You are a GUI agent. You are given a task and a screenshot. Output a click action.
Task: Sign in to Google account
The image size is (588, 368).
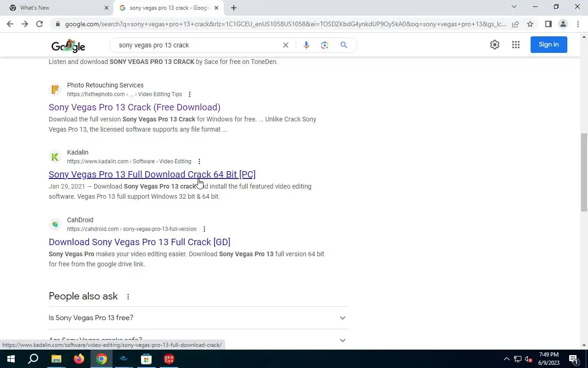548,45
